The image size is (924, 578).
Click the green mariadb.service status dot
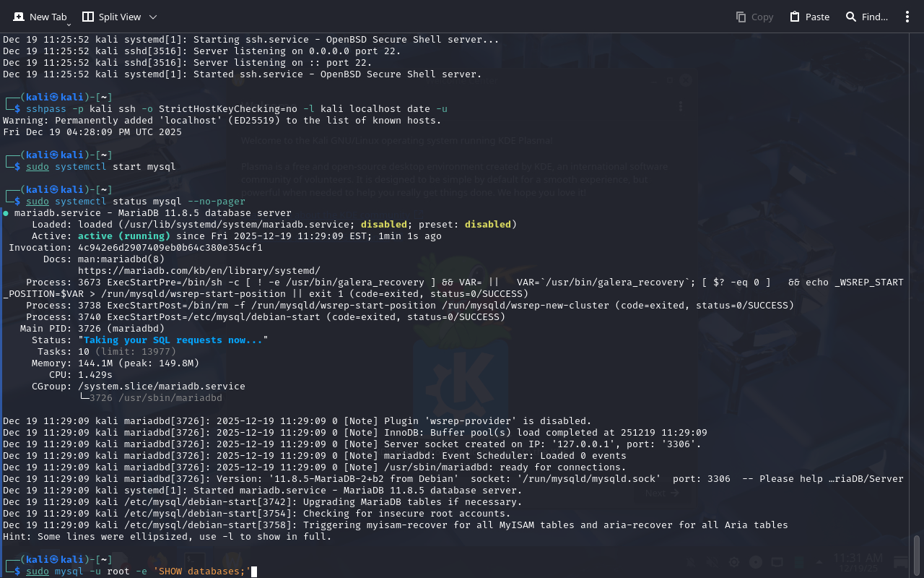coord(6,213)
